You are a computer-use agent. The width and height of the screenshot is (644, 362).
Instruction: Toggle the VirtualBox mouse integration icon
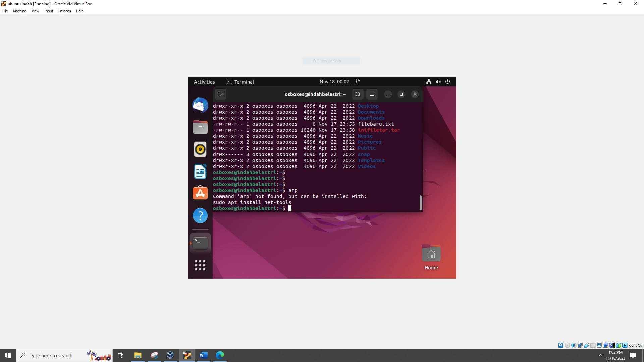point(618,345)
